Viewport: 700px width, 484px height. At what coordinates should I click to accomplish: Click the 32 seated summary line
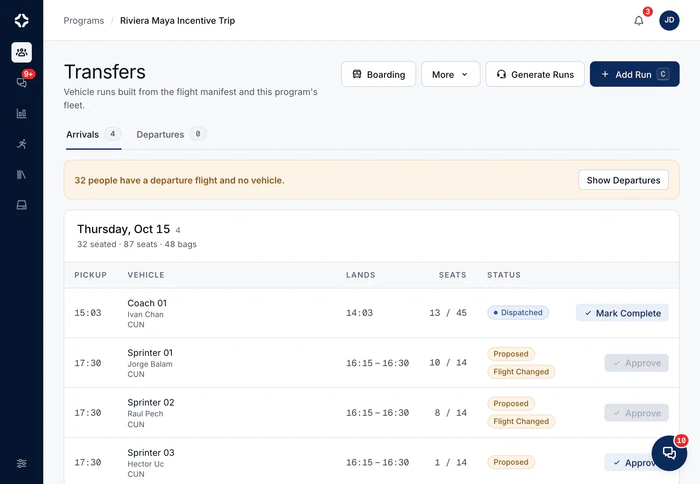[x=137, y=244]
